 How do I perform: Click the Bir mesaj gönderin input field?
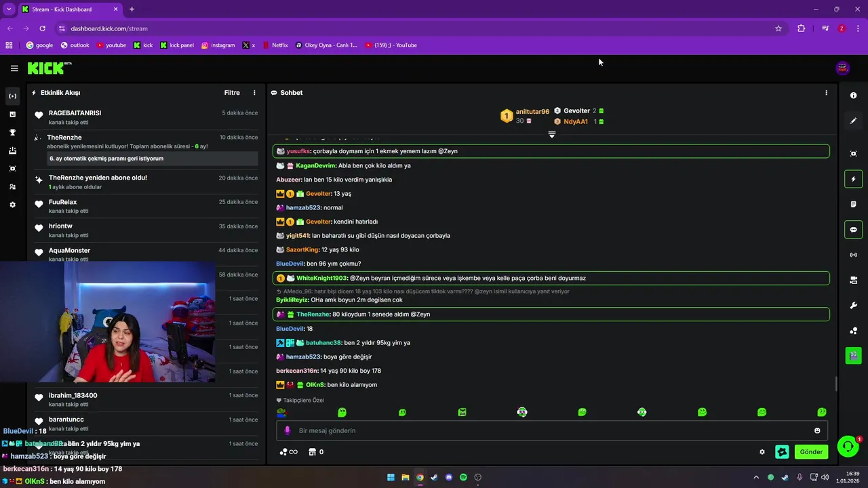tap(553, 430)
